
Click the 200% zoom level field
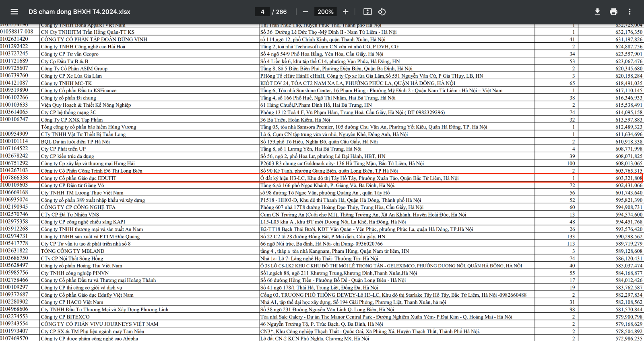click(325, 12)
